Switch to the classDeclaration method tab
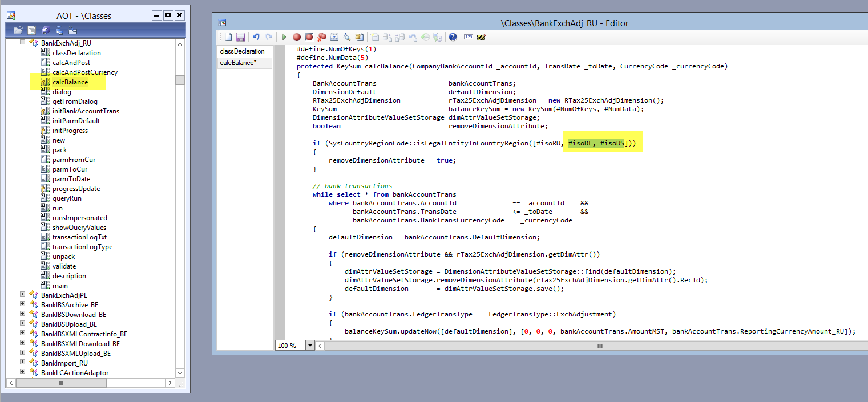The height and width of the screenshot is (402, 868). tap(242, 51)
